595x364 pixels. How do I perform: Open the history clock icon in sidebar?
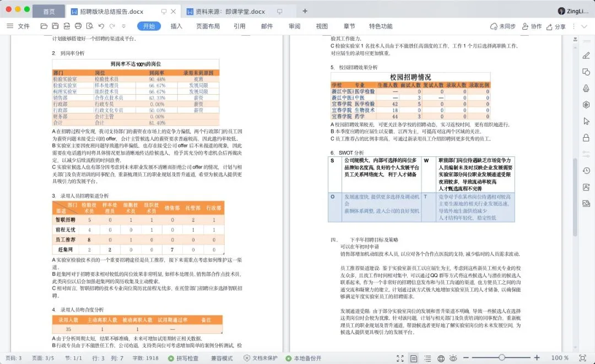point(586,171)
